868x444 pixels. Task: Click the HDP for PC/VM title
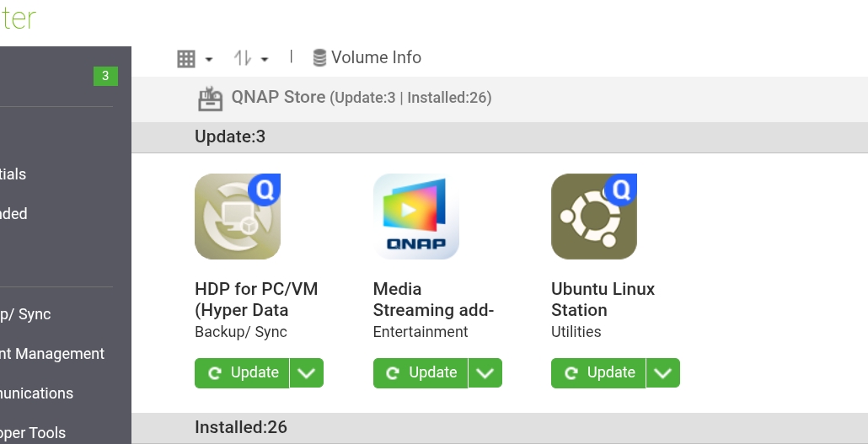(255, 299)
